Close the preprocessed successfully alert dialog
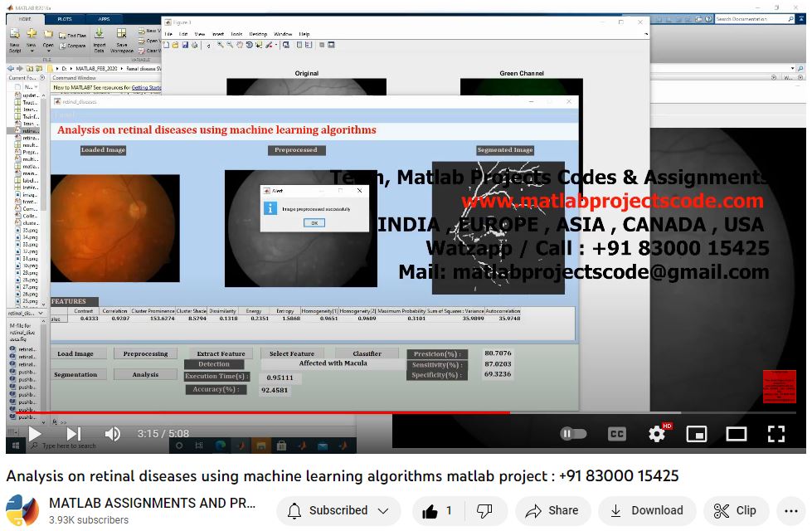812x531 pixels. point(359,191)
